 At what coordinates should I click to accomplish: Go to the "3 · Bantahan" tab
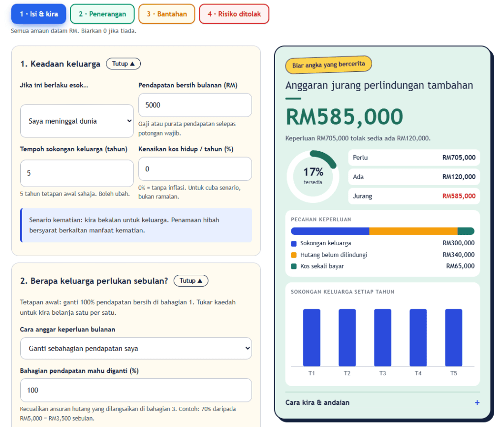point(167,14)
